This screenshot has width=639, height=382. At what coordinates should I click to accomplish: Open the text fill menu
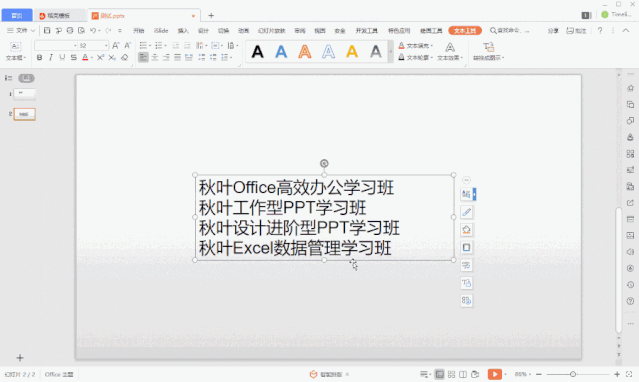(416, 46)
